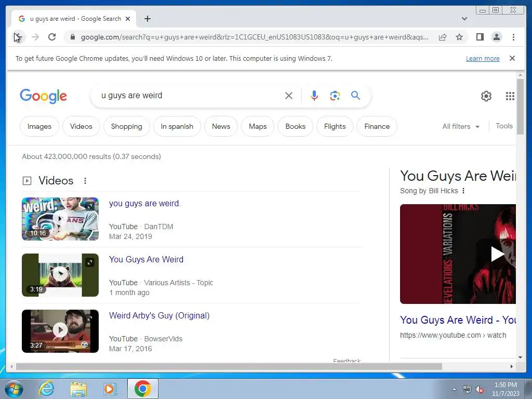Open the Chrome side panel icon
532x399 pixels.
click(480, 37)
